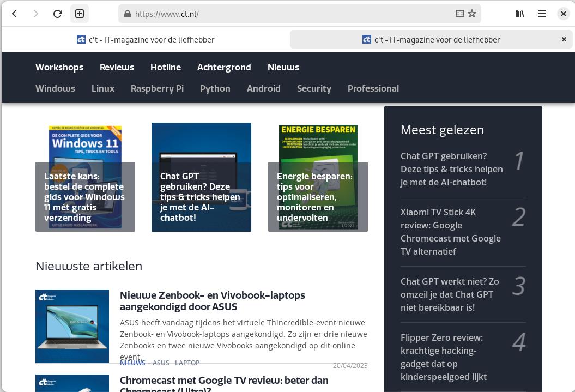Open the Nieuwe Zenbook- en Vivobook-laptops headline
The image size is (575, 392).
pyautogui.click(x=213, y=301)
